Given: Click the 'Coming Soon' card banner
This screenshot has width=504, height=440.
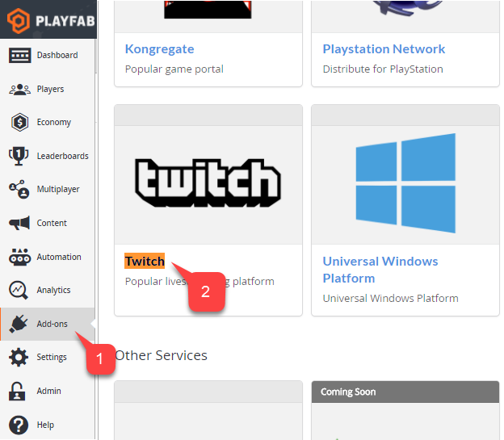Looking at the screenshot, I should click(x=405, y=392).
